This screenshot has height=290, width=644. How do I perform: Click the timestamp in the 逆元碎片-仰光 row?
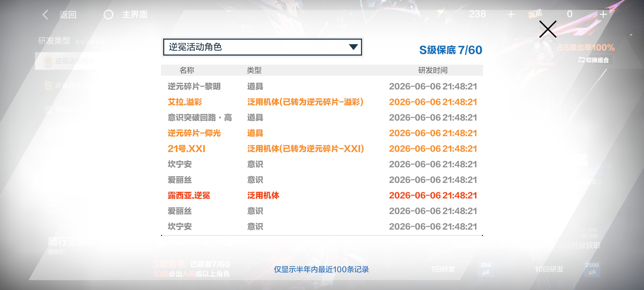[x=433, y=133]
